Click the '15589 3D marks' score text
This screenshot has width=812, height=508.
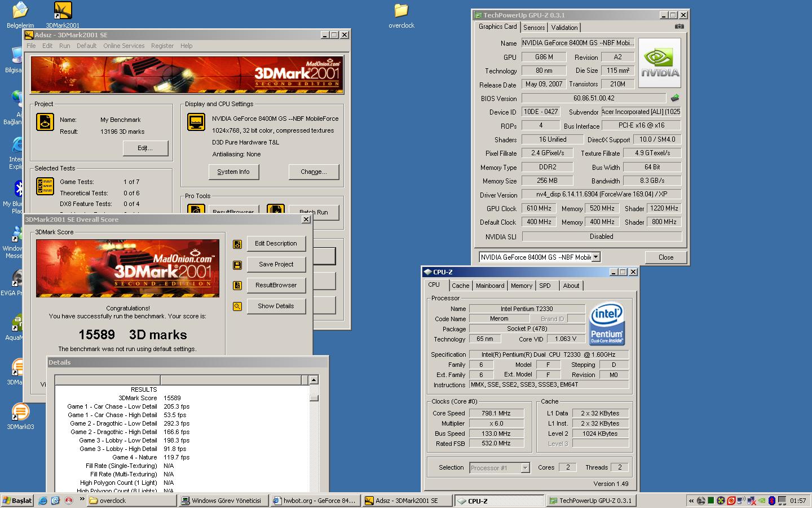coord(133,335)
